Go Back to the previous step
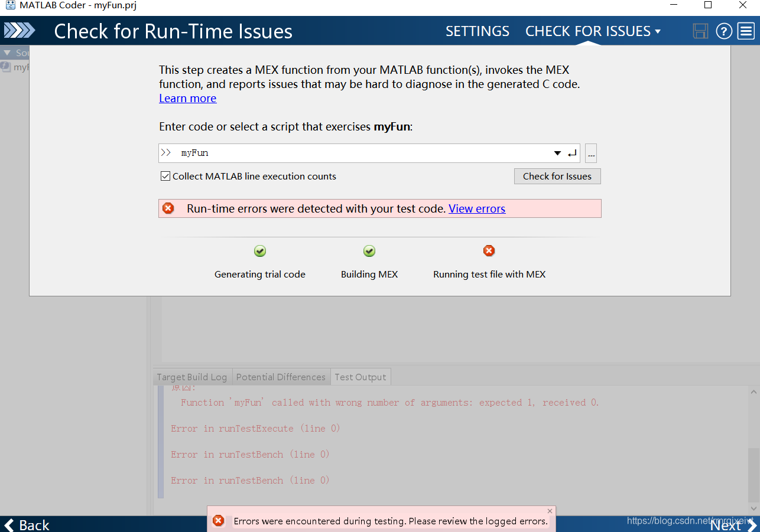The image size is (760, 532). click(x=27, y=524)
